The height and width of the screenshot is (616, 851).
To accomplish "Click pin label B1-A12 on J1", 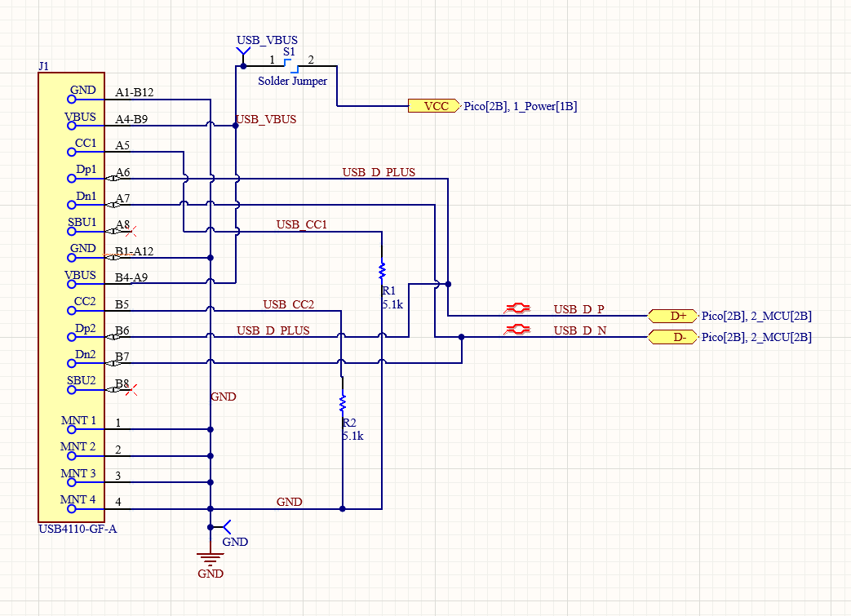I will [x=134, y=251].
